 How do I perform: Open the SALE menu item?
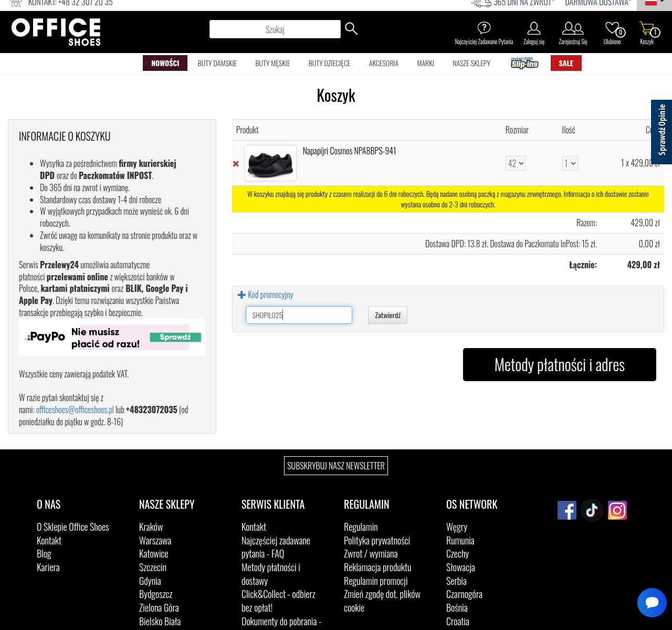[x=566, y=63]
